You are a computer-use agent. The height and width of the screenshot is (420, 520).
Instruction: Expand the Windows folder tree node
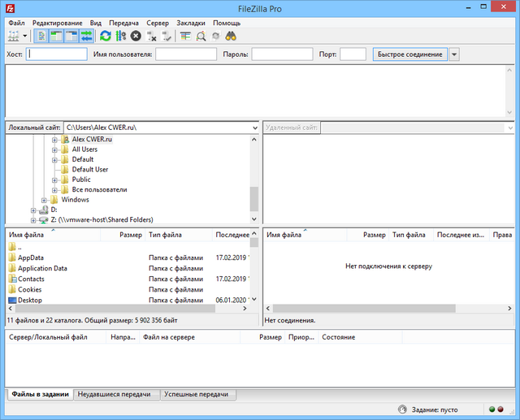click(x=45, y=200)
